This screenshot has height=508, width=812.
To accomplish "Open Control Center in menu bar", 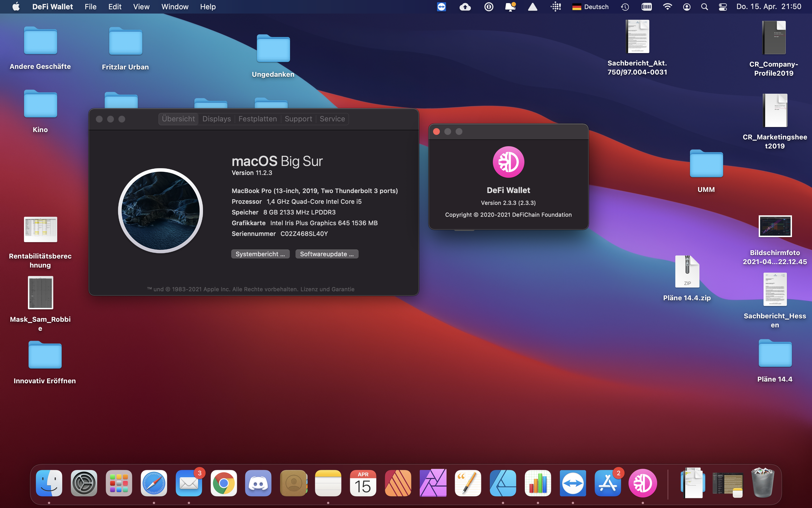I will click(x=723, y=7).
